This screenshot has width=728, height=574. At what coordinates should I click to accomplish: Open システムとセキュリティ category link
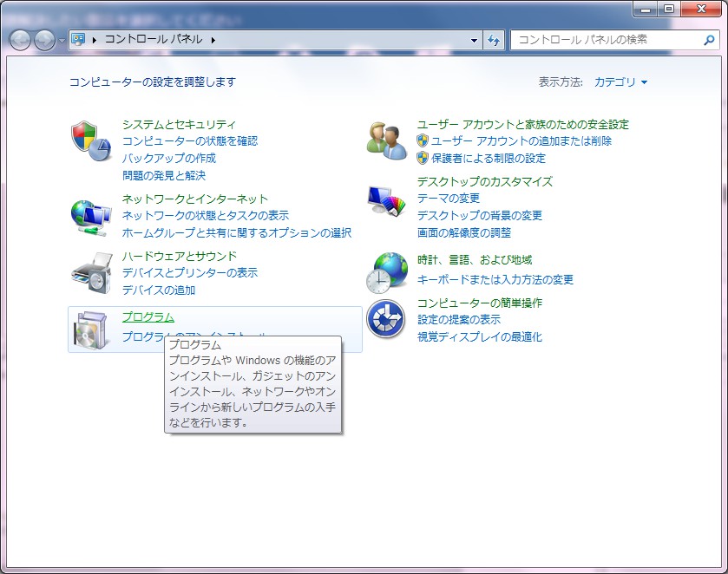[x=179, y=124]
